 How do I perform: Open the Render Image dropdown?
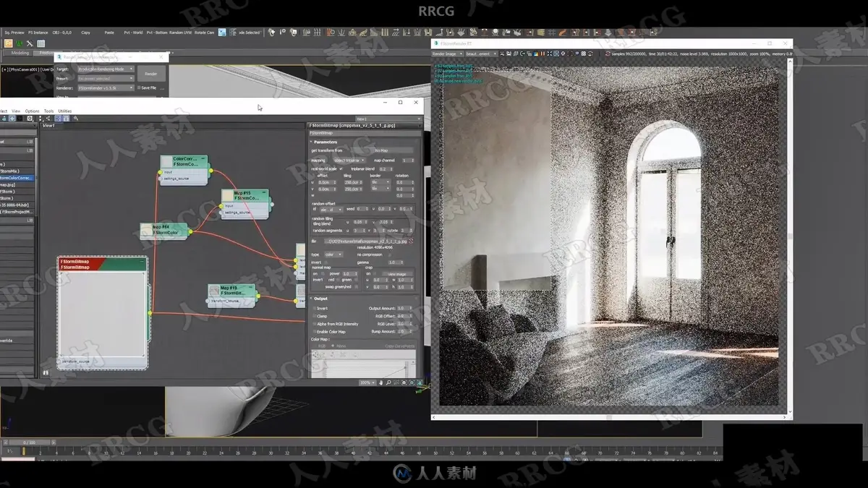coord(447,53)
